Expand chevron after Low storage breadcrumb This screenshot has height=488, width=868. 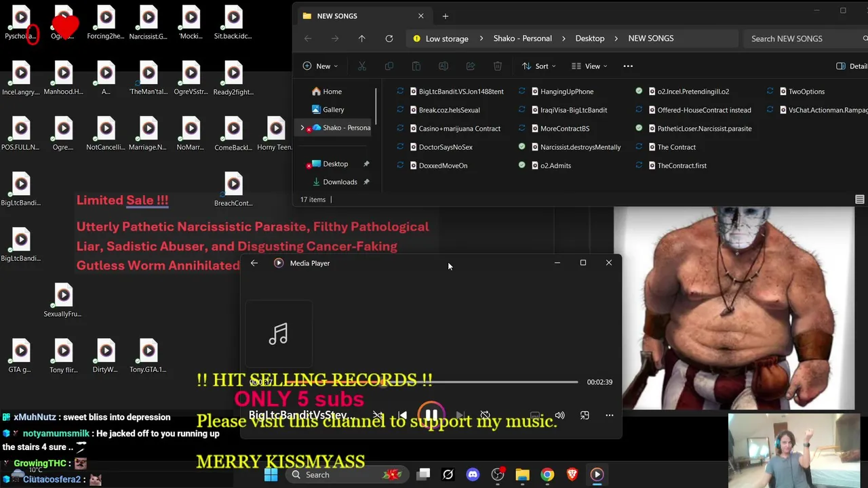pos(481,39)
